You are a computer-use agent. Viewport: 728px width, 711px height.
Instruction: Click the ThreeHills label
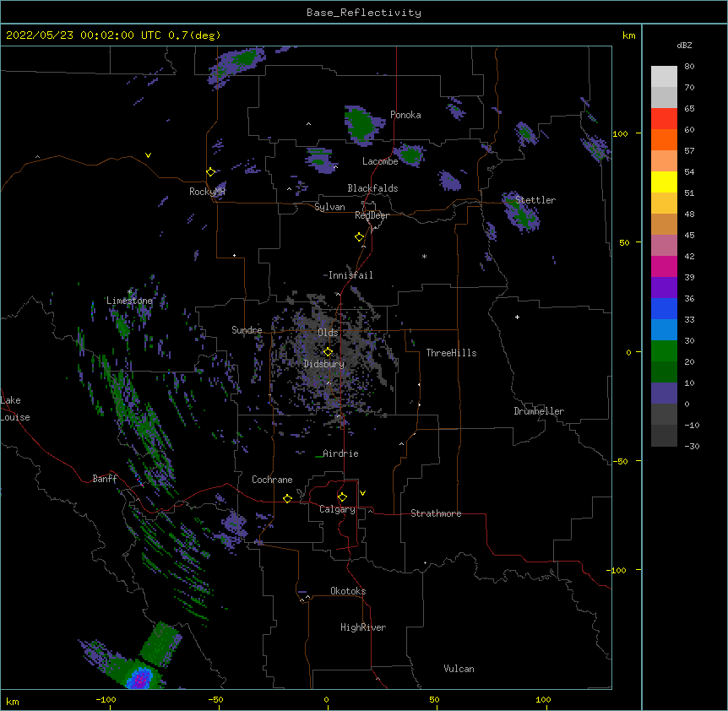point(451,353)
